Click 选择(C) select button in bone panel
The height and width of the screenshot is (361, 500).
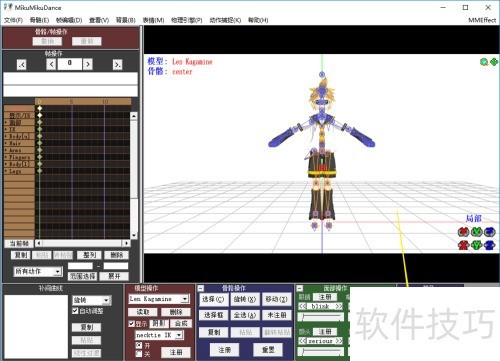click(213, 299)
